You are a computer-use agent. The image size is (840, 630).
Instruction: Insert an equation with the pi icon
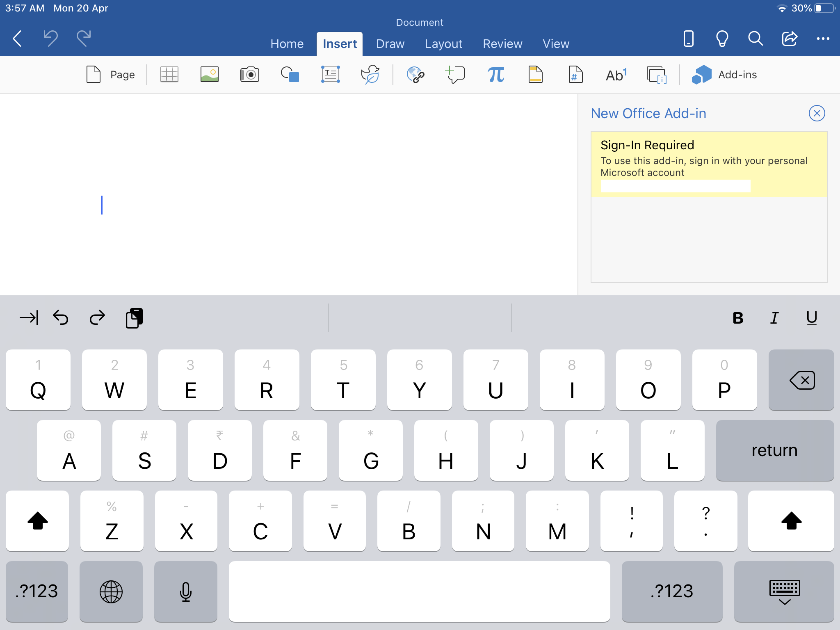[x=495, y=75]
